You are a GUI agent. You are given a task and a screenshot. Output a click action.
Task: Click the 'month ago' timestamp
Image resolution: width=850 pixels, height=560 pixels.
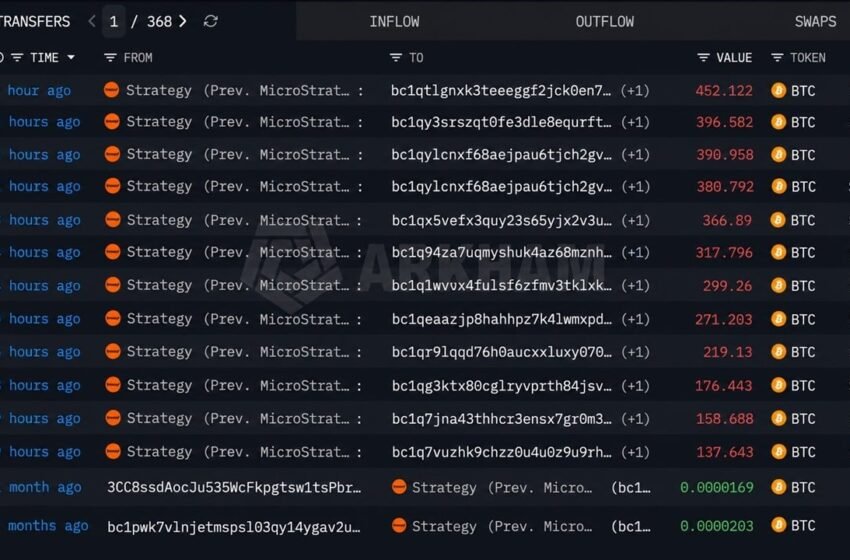click(45, 487)
